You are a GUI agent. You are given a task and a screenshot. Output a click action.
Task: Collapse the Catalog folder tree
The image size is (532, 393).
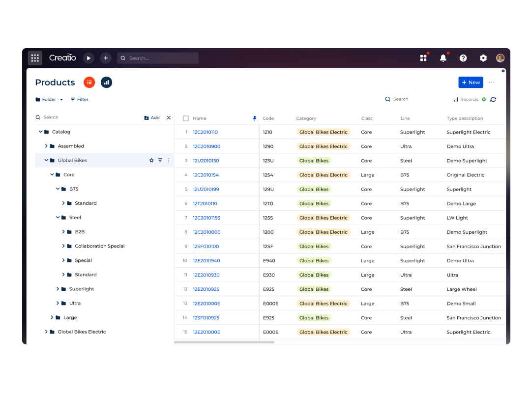coord(41,132)
